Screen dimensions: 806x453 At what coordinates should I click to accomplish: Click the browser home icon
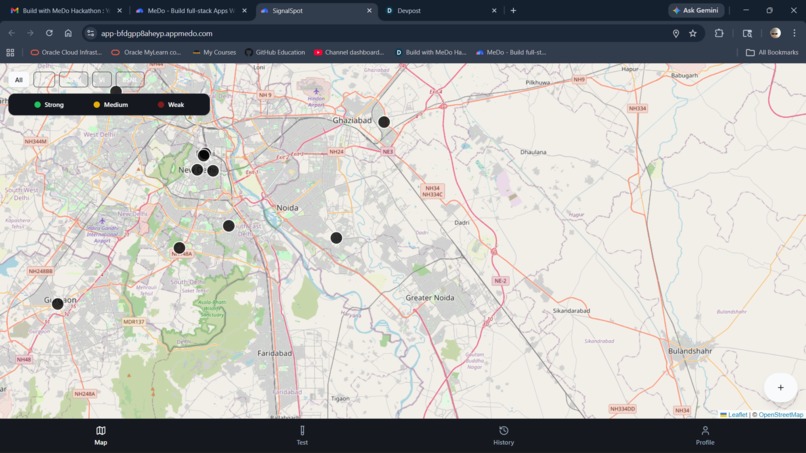click(68, 33)
